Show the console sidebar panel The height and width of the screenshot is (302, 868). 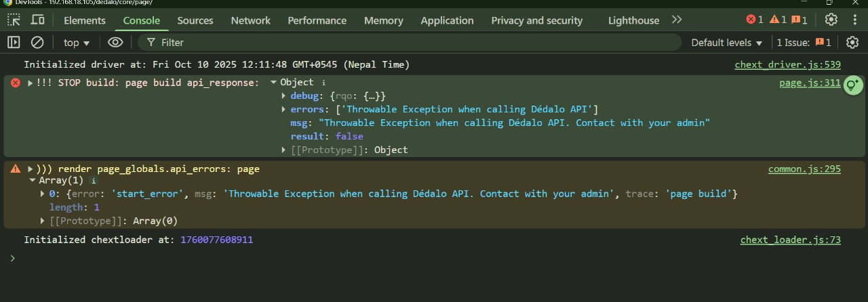pos(14,43)
